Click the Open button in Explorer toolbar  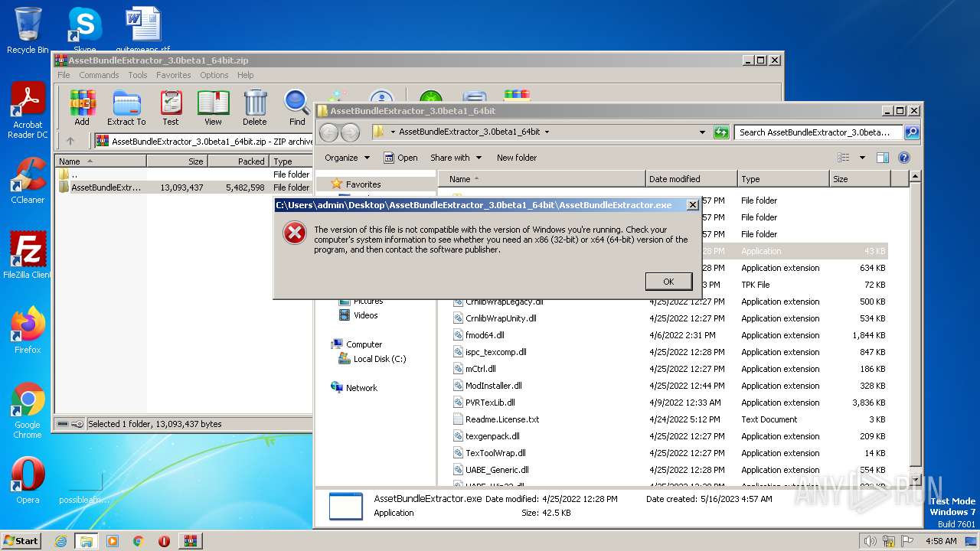pyautogui.click(x=400, y=158)
